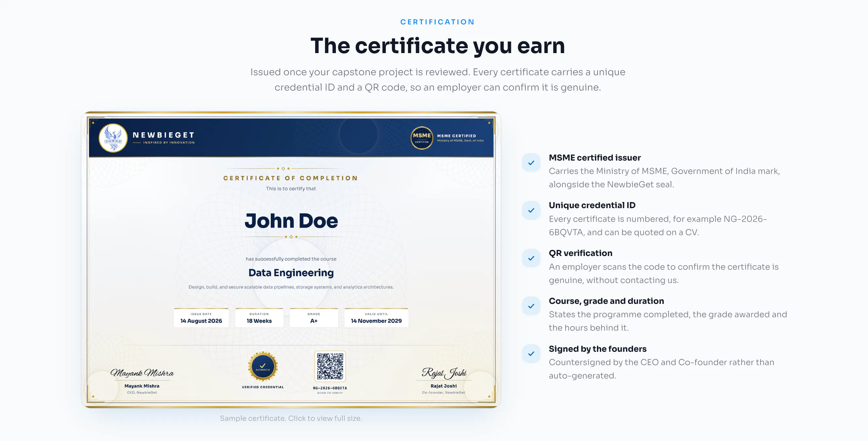The image size is (868, 441).
Task: Open the sample certificate at full size
Action: (291, 259)
